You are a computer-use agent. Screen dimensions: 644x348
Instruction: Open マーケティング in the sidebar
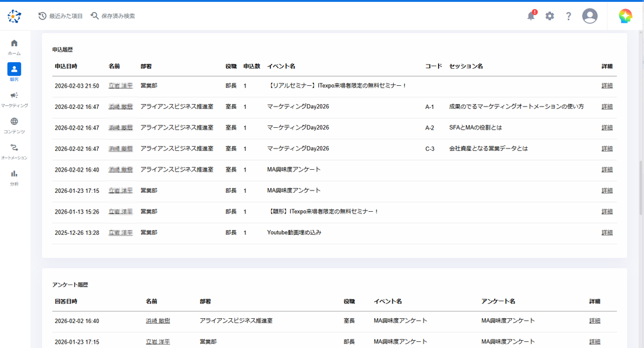(x=14, y=99)
